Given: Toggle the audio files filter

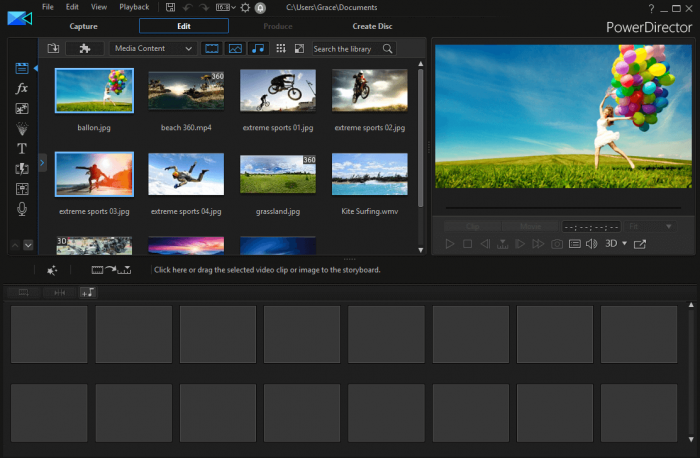Looking at the screenshot, I should (258, 48).
